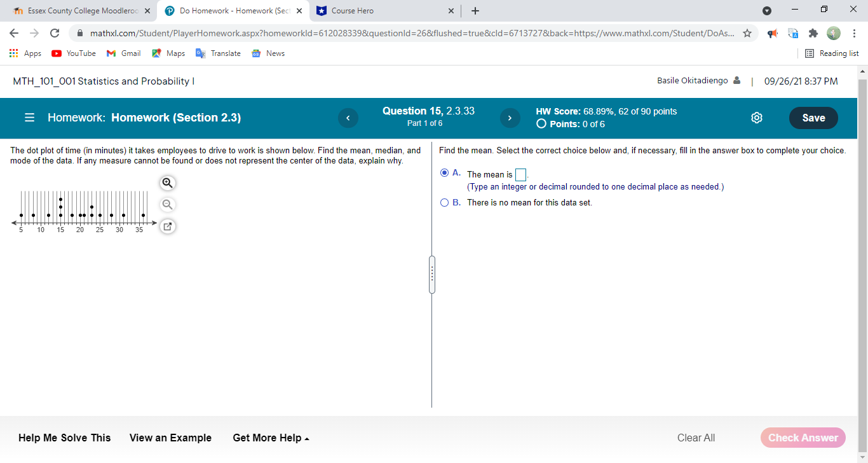The width and height of the screenshot is (868, 463).
Task: Click the Basile Okitadiengo profile icon
Action: pyautogui.click(x=737, y=80)
